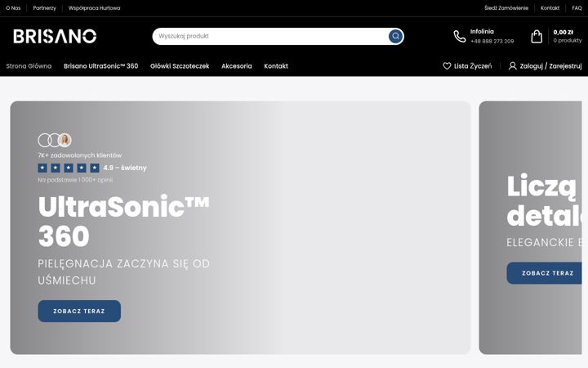588x368 pixels.
Task: Click cart total 0,00 zł
Action: coord(563,32)
